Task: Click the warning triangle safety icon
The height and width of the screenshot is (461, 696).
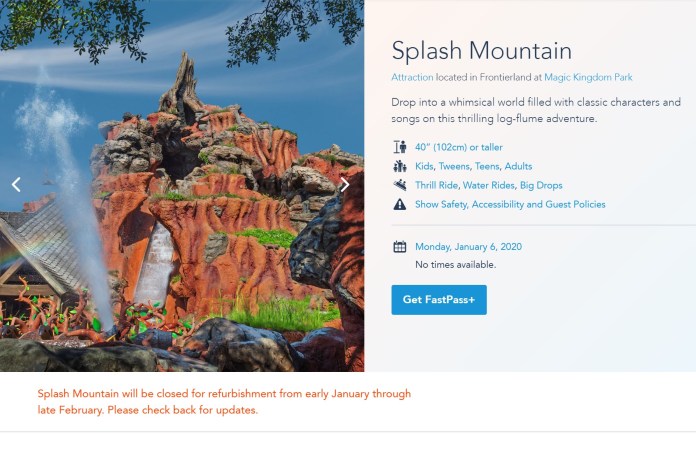Action: 400,204
